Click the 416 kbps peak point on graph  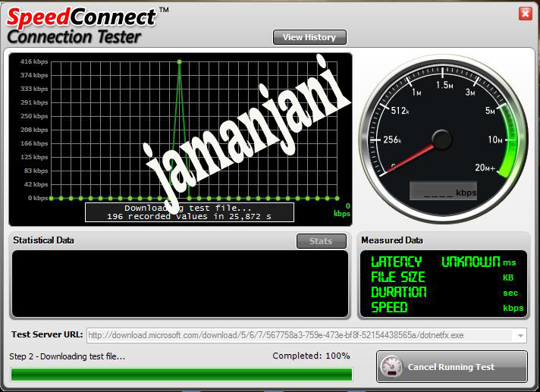[x=180, y=61]
